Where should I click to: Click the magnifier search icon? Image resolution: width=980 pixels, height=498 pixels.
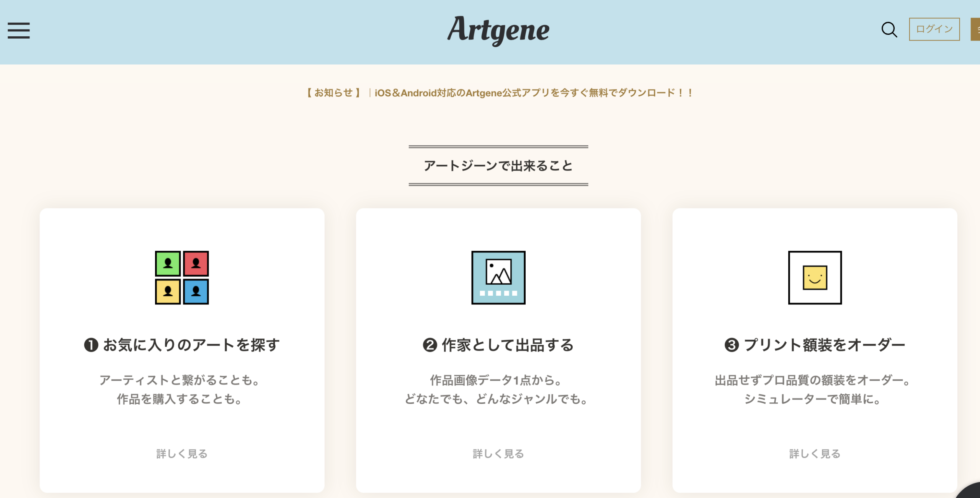click(x=889, y=29)
